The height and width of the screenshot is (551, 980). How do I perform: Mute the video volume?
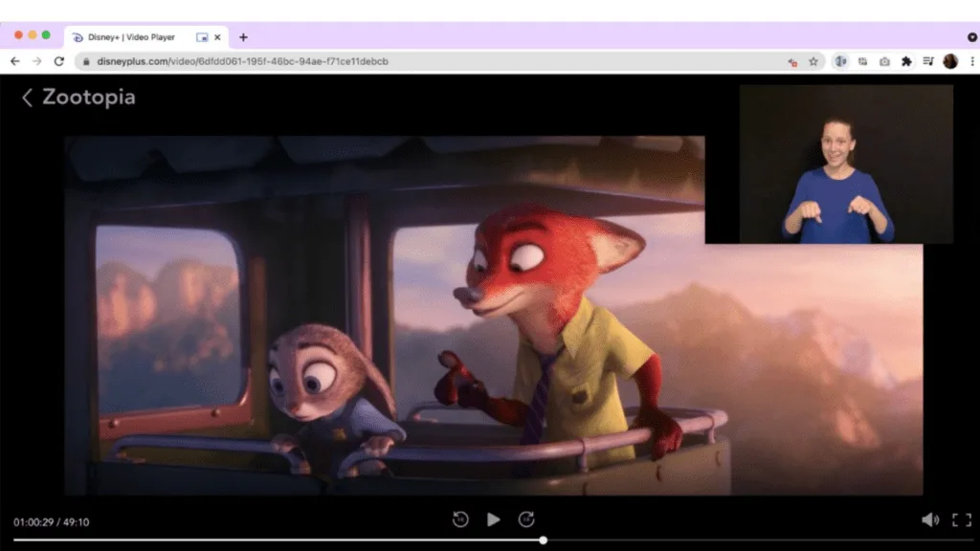tap(930, 519)
